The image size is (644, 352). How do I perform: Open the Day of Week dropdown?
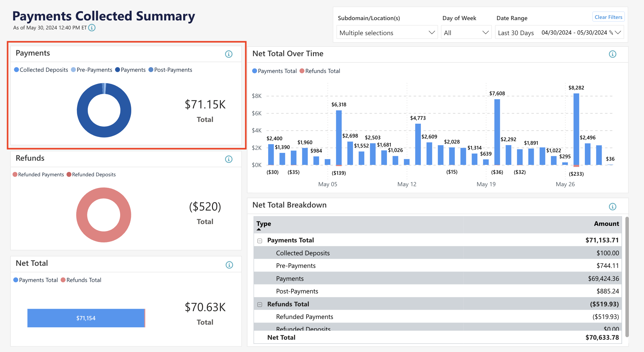466,32
